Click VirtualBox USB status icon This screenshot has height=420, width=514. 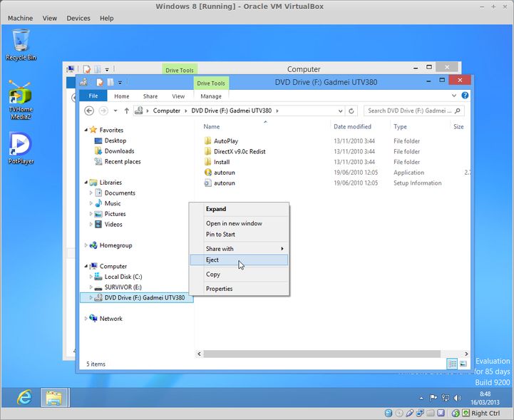[409, 413]
